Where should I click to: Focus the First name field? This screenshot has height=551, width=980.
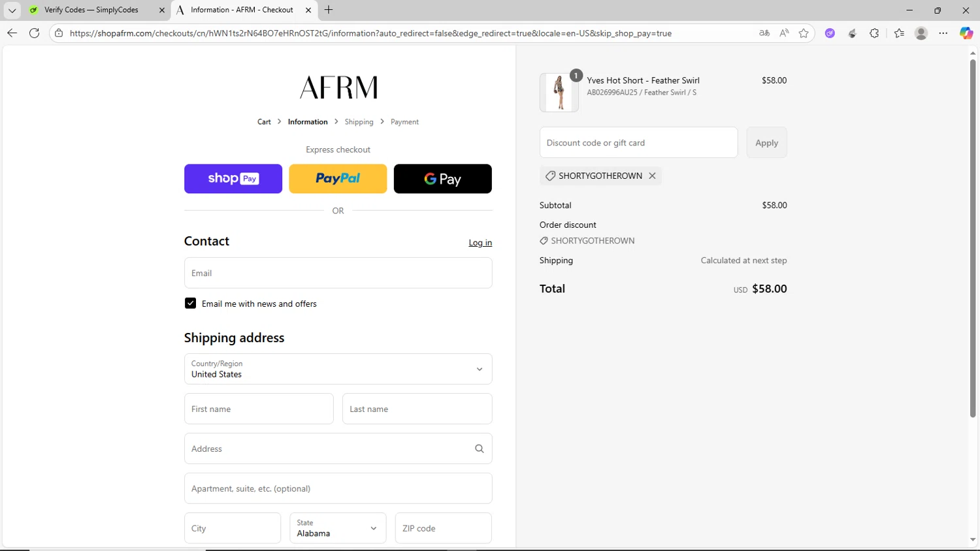pos(259,409)
